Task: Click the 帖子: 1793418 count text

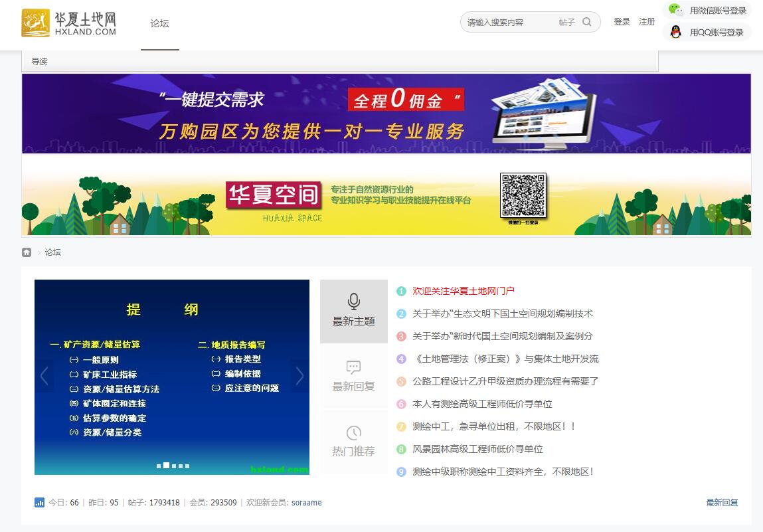Action: coord(154,502)
